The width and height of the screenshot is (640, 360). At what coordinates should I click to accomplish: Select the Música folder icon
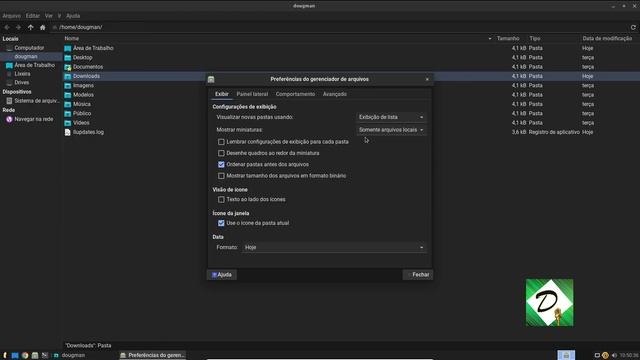[68, 104]
